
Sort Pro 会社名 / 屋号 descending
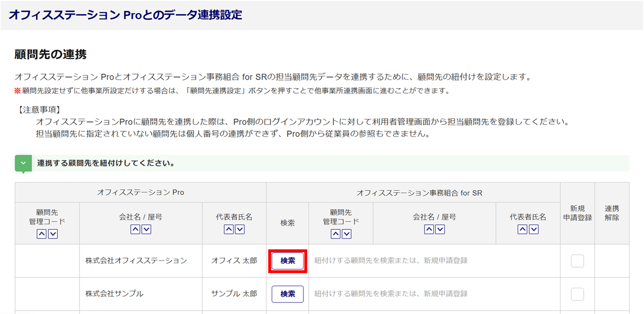point(146,229)
